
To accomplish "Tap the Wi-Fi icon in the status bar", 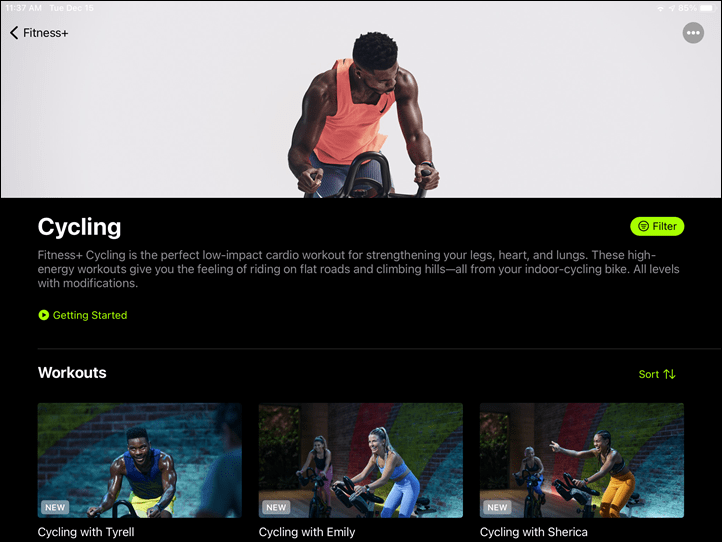I will coord(660,8).
